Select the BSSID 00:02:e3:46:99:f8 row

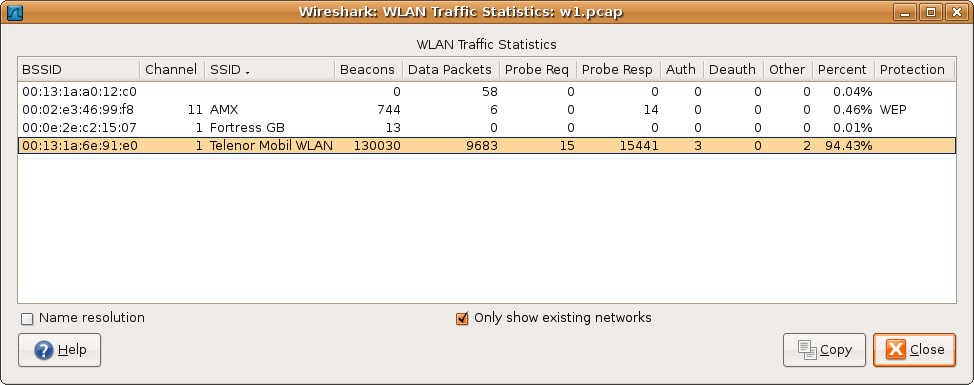point(487,110)
